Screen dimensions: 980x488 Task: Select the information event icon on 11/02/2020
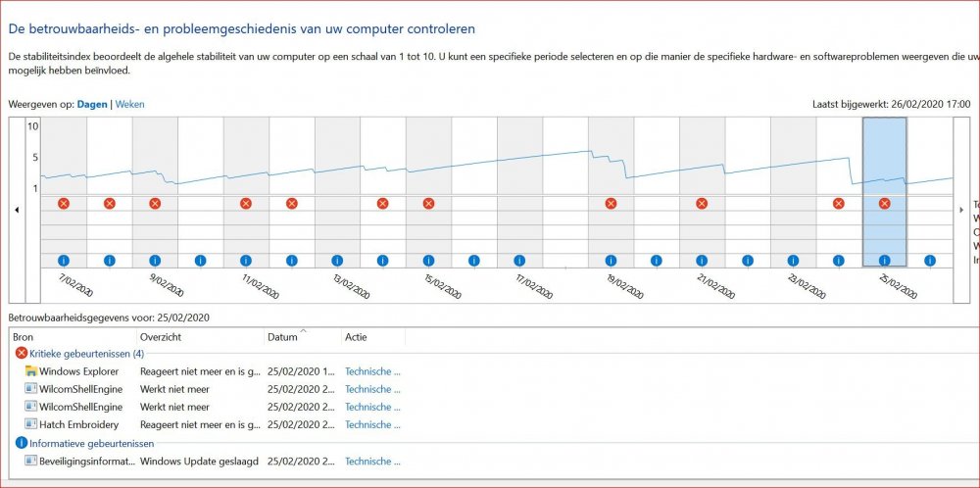coord(246,261)
